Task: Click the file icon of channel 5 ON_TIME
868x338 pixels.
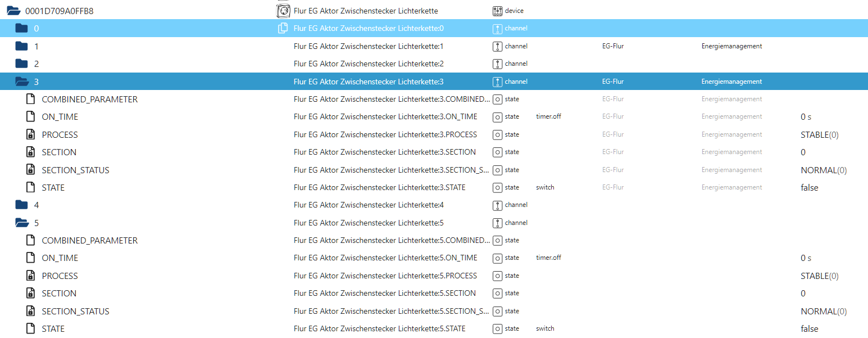Action: click(31, 258)
